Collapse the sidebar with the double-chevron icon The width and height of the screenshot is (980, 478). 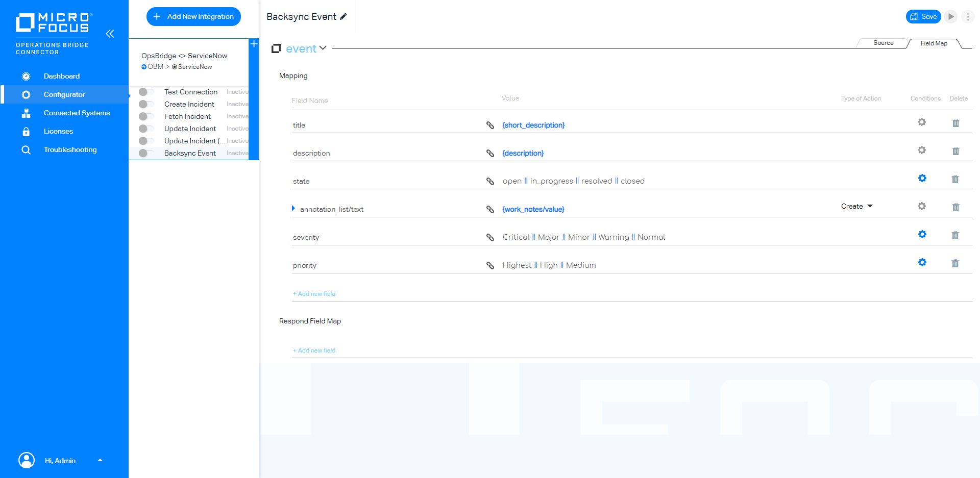(x=110, y=34)
